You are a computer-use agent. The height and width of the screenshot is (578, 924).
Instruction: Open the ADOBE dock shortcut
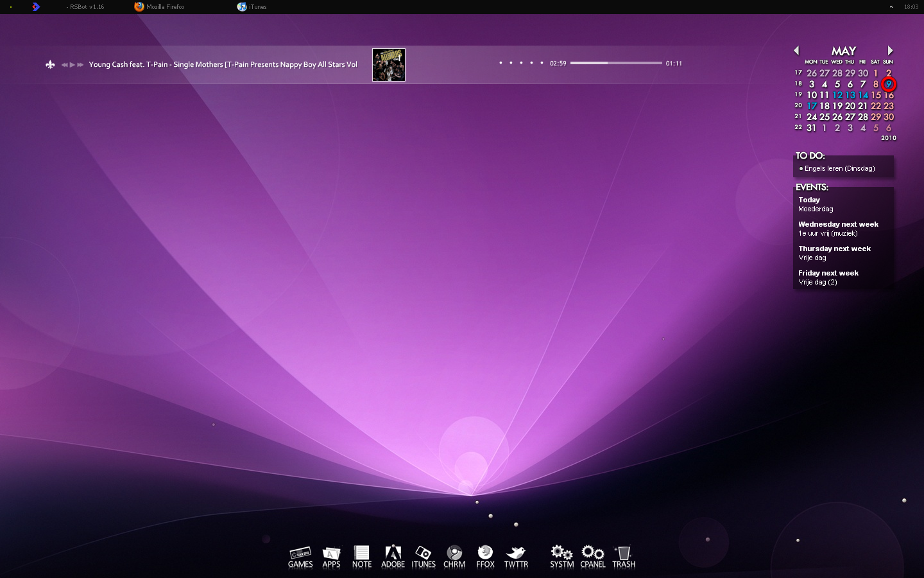point(393,557)
